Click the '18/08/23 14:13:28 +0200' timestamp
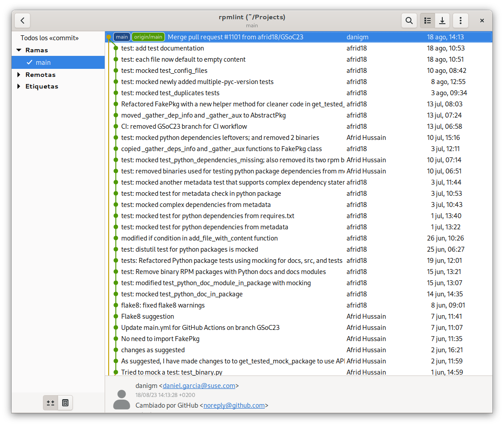 coord(165,395)
